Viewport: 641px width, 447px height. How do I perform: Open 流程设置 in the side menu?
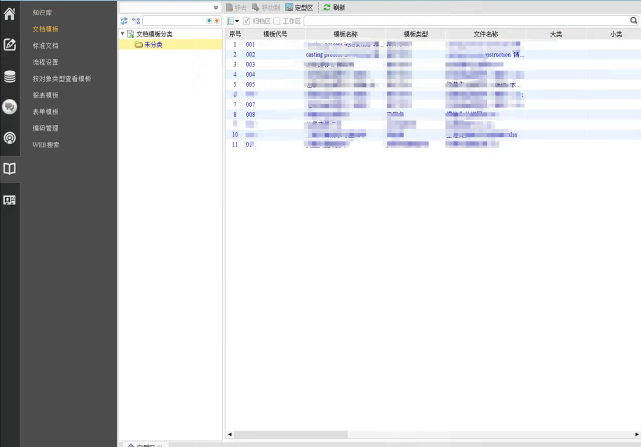[x=45, y=62]
